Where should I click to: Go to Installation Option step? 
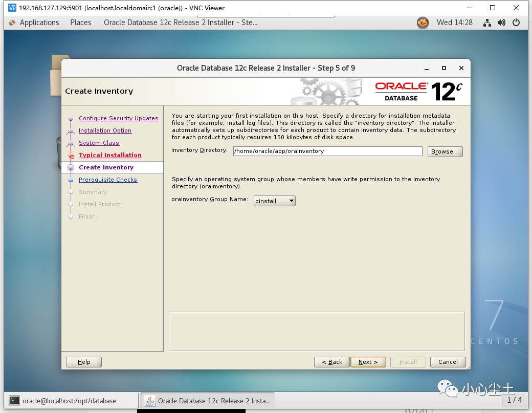(x=105, y=131)
